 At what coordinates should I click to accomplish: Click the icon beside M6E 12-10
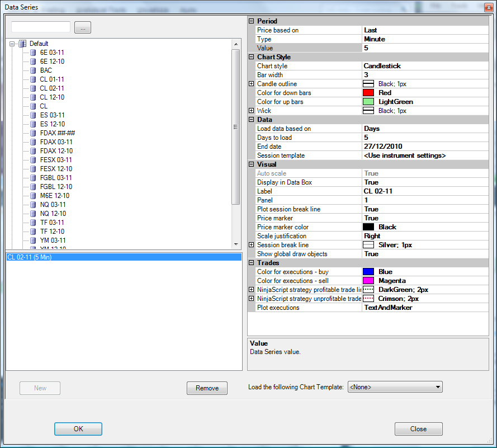click(x=33, y=196)
